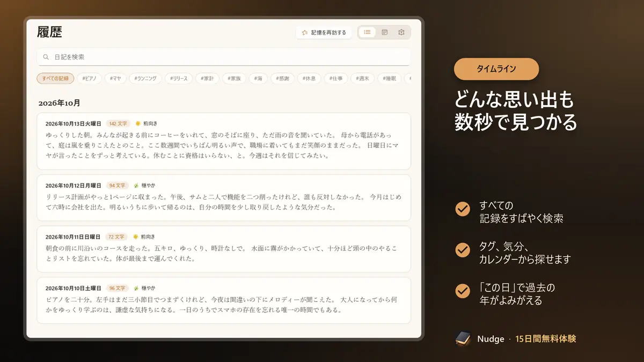Switch to the calendar view icon
This screenshot has height=362, width=644.
[x=384, y=32]
